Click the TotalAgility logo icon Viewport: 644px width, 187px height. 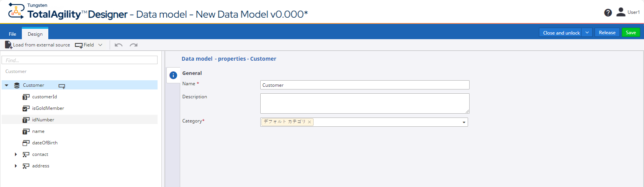(x=16, y=11)
